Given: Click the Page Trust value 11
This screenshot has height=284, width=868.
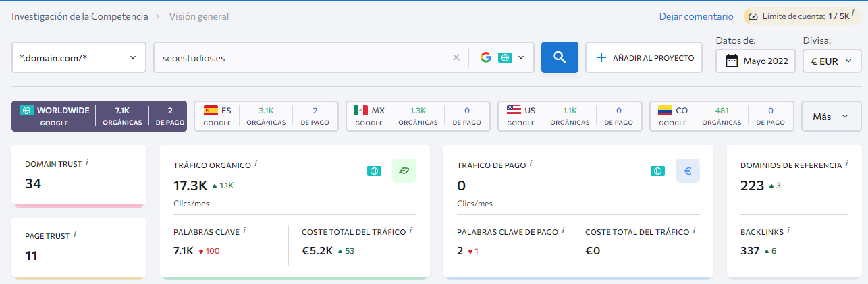Looking at the screenshot, I should (31, 256).
